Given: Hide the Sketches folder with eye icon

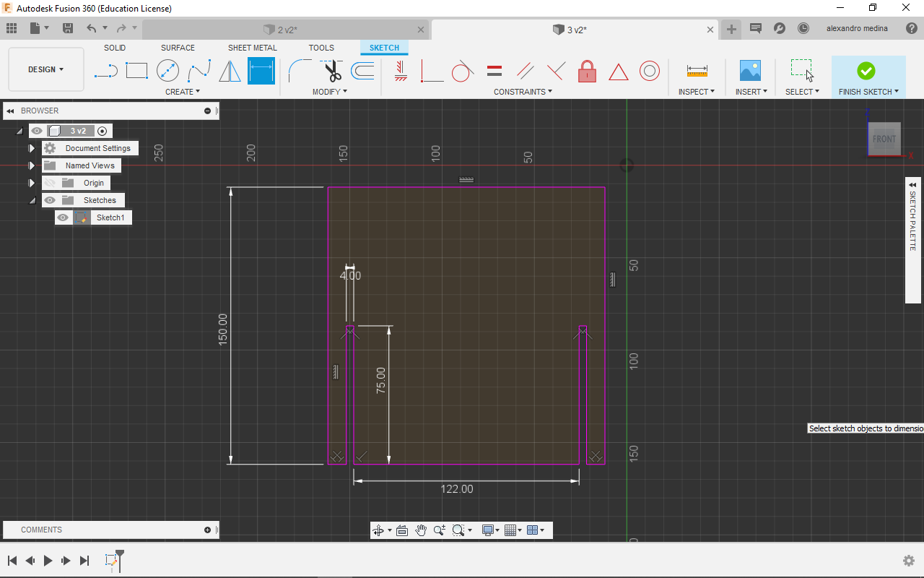Looking at the screenshot, I should coord(50,200).
